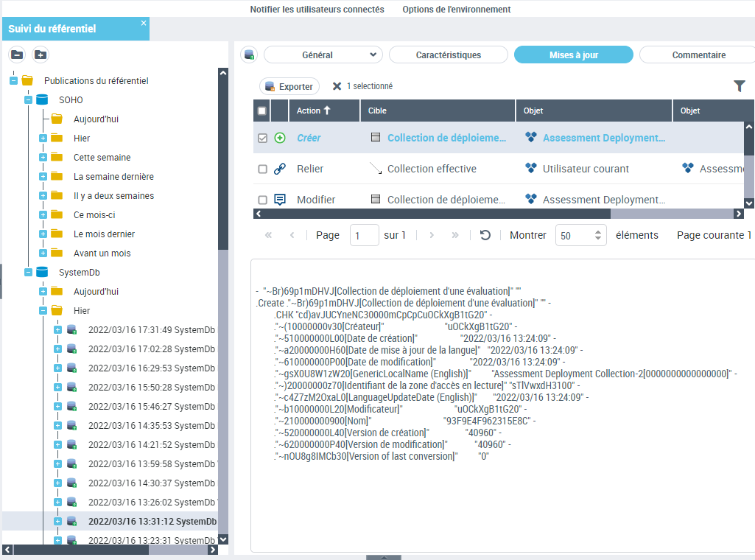Check the Relier row checkbox
The image size is (755, 560).
pyautogui.click(x=262, y=169)
